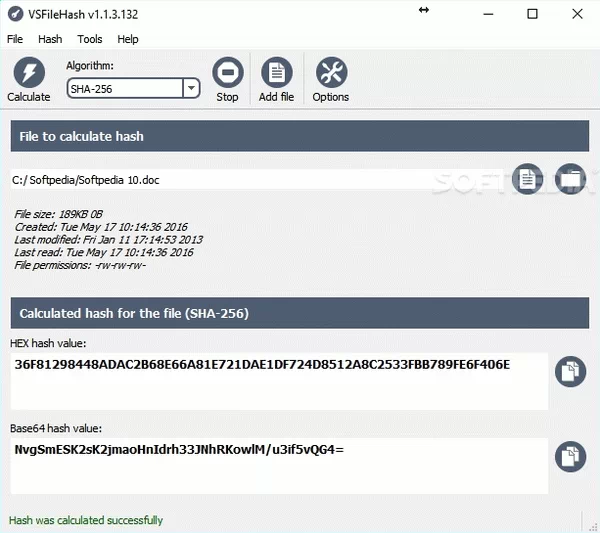Maximize the VSFileHash window
Image resolution: width=600 pixels, height=533 pixels.
pyautogui.click(x=532, y=14)
